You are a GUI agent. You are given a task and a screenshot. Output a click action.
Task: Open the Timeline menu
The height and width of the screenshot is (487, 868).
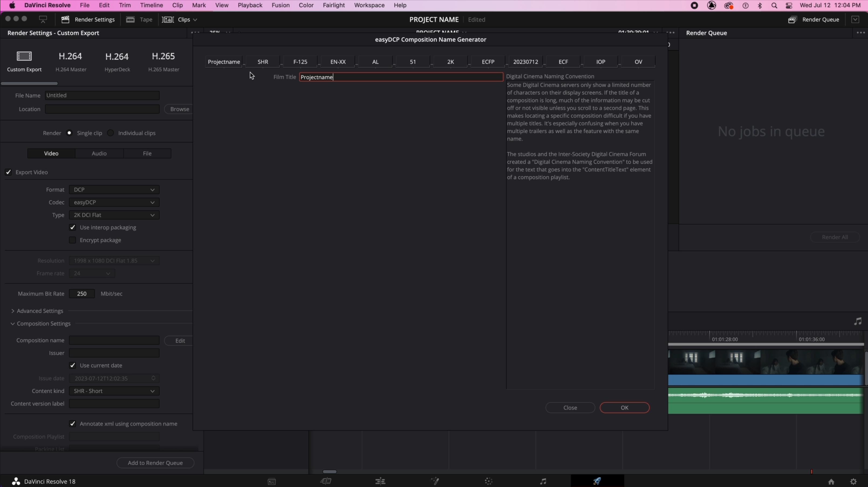(151, 5)
